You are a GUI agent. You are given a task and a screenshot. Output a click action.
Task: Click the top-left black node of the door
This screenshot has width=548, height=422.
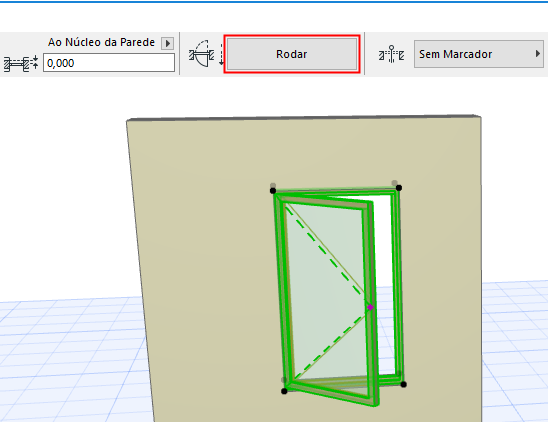click(x=273, y=191)
